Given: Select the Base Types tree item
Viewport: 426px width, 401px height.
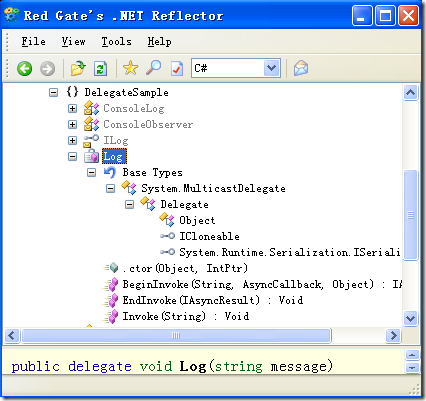Looking at the screenshot, I should (x=152, y=172).
